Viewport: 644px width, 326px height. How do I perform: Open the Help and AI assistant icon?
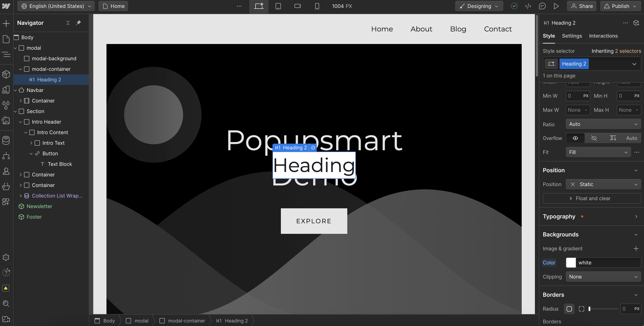pyautogui.click(x=6, y=272)
